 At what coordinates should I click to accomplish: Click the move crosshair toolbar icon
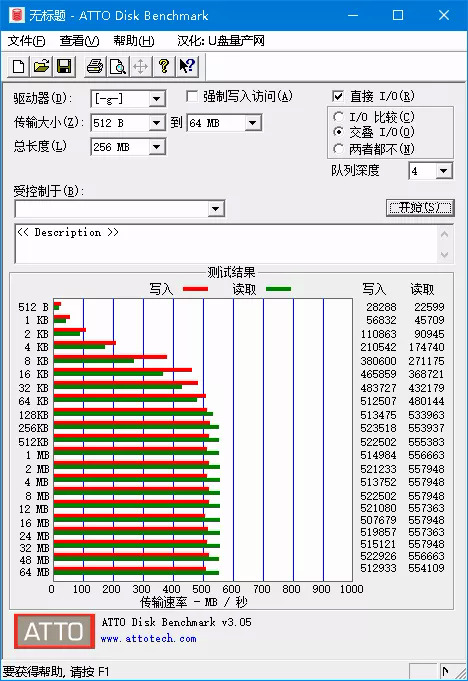pos(141,66)
